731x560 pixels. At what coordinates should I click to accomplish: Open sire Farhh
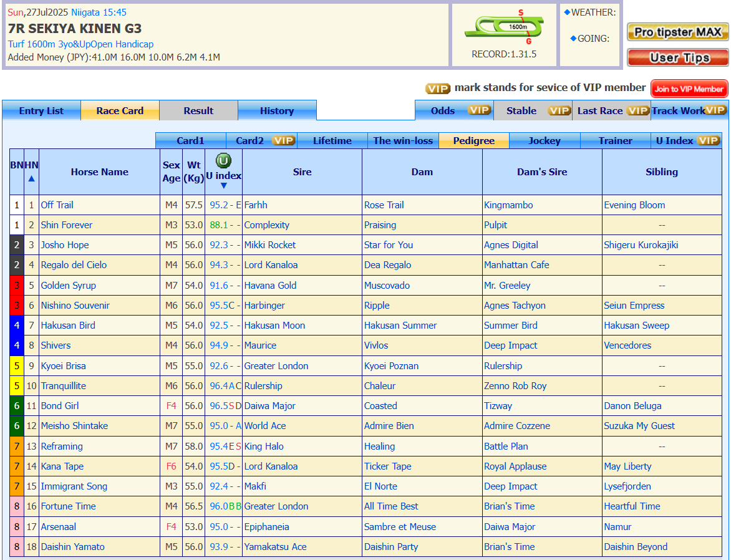click(256, 205)
